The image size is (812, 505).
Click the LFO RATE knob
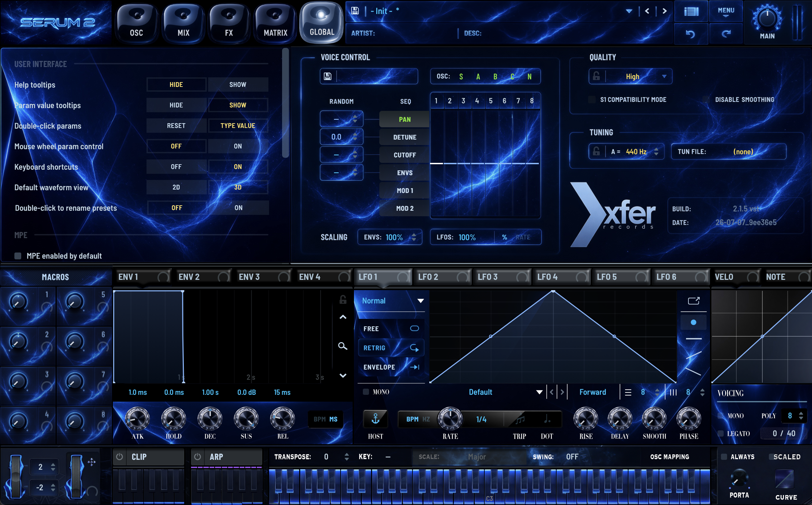[450, 418]
